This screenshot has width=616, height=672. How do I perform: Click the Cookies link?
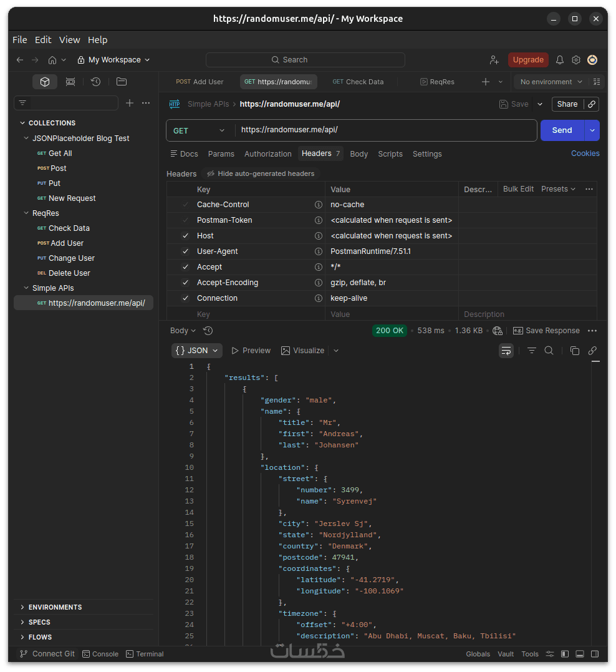click(x=585, y=153)
